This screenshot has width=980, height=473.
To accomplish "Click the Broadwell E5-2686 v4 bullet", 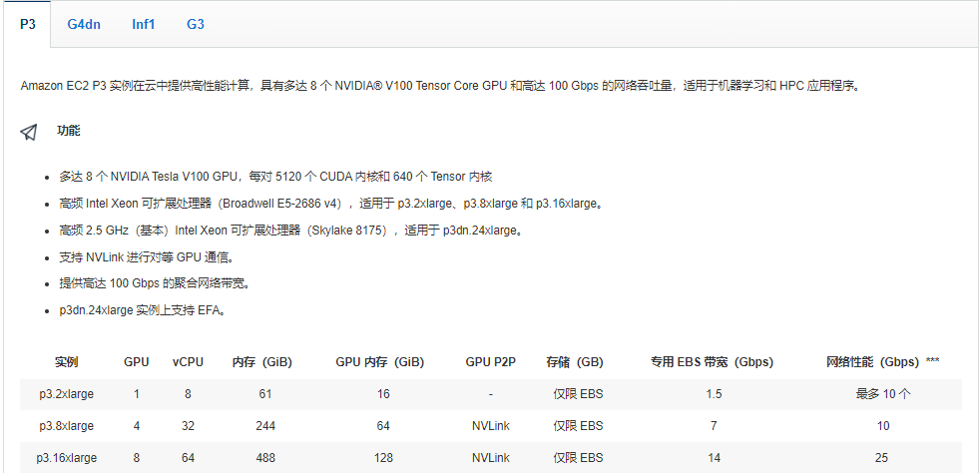I will [331, 204].
